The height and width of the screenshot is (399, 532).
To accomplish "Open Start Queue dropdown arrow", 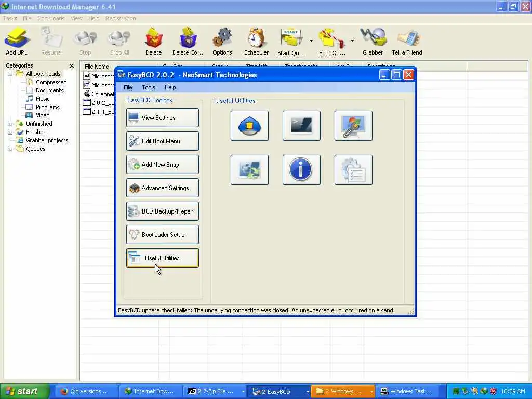I will (x=311, y=41).
